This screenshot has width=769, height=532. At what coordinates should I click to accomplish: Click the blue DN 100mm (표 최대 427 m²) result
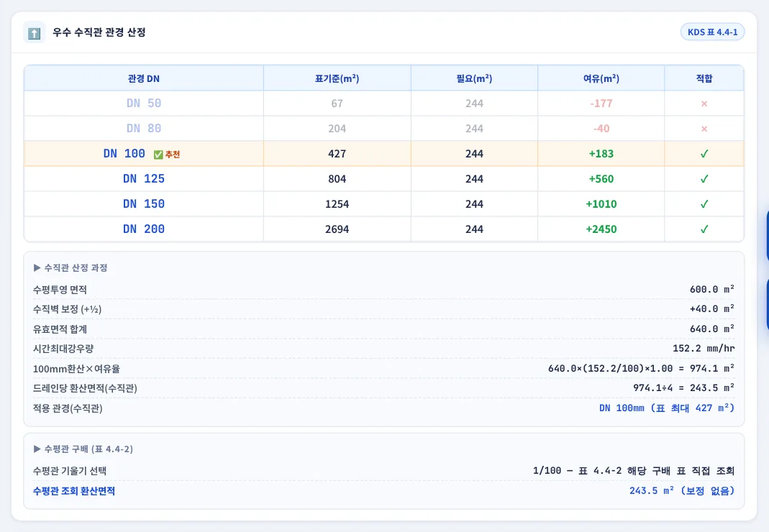click(667, 408)
